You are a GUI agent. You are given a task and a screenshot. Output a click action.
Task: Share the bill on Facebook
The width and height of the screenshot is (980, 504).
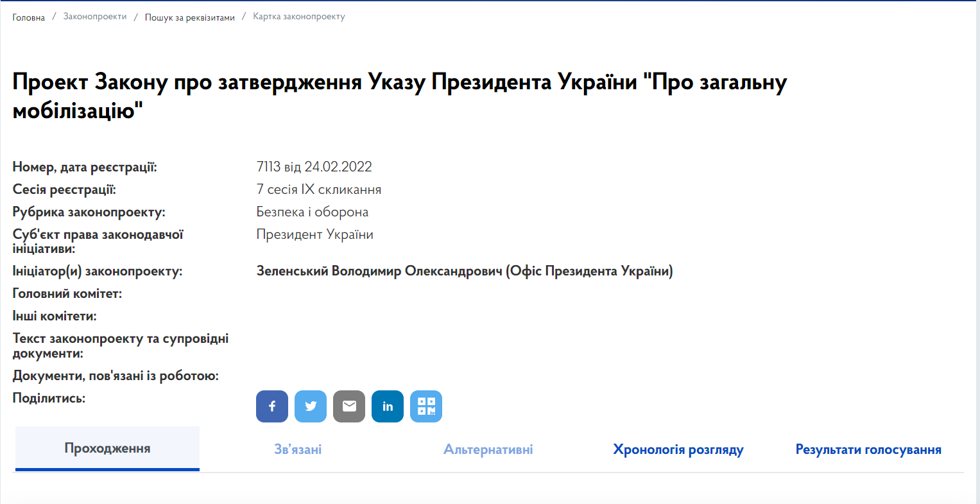tap(272, 406)
